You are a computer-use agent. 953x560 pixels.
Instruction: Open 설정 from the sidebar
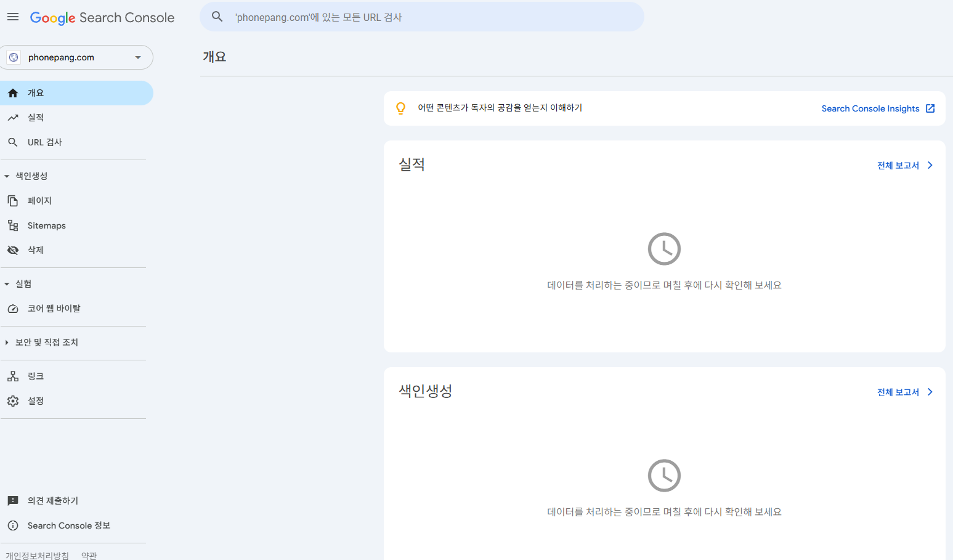[76, 401]
